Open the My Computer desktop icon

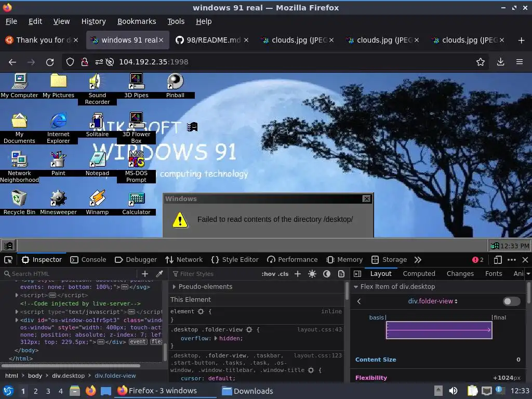point(19,86)
